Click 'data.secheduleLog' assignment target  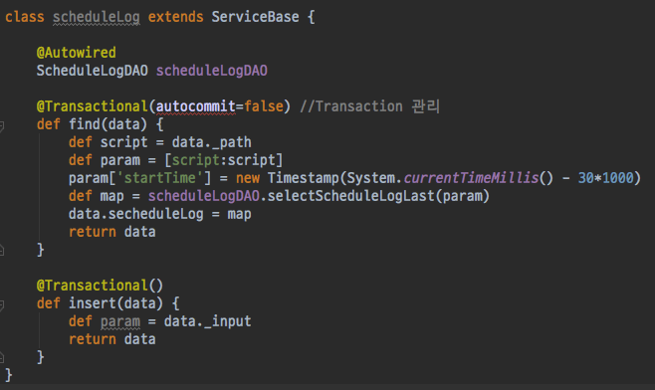click(136, 214)
